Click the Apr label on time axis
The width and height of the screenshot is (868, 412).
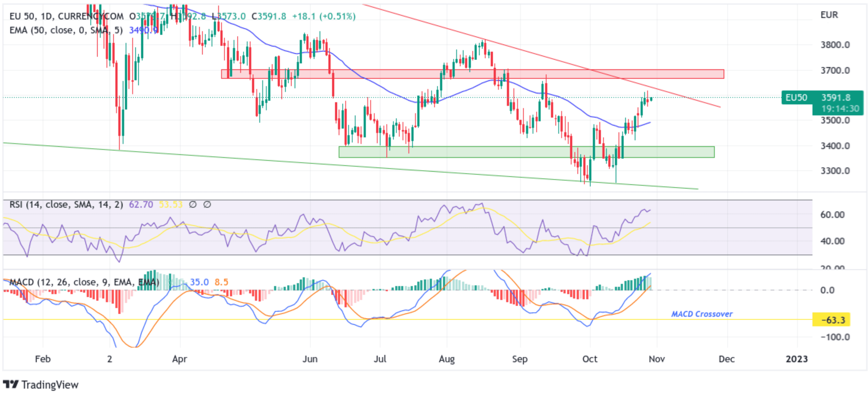[x=180, y=359]
